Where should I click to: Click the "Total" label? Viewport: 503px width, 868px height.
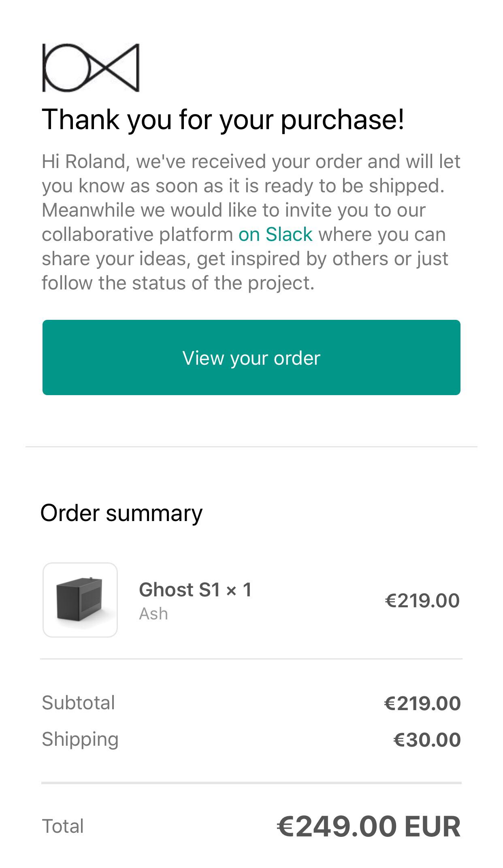pos(63,826)
